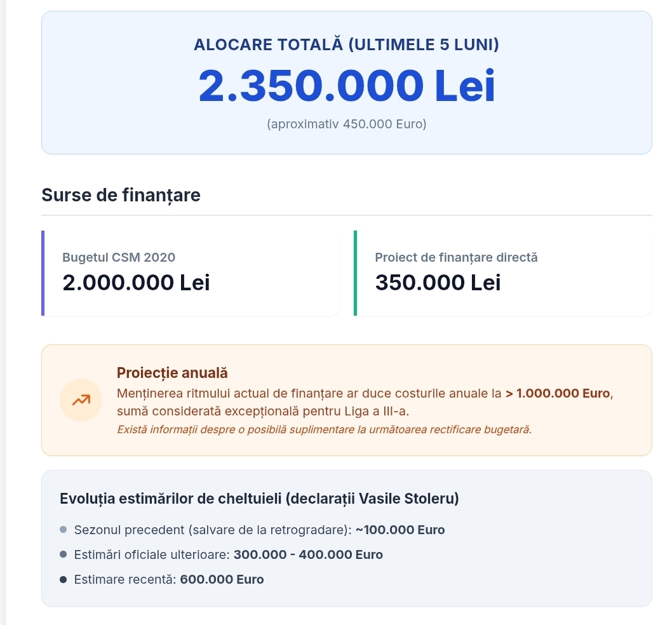Click the 2.000.000 Lei value
672x625 pixels.
(137, 283)
